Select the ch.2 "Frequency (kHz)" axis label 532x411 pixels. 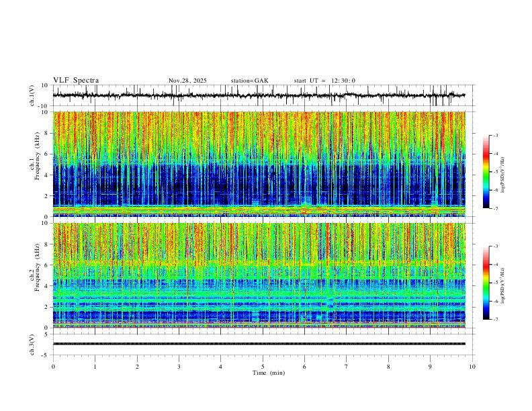(37, 267)
